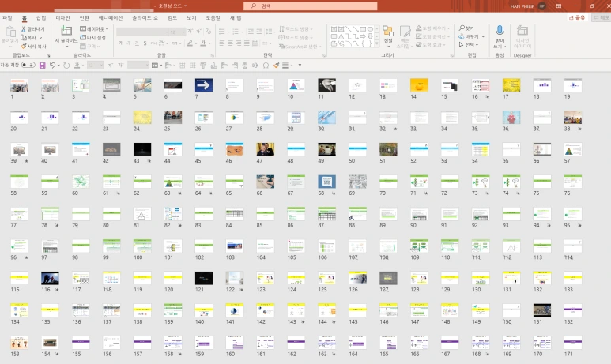The image size is (611, 364).
Task: Select slide 116 dark silhouette thumbnail
Action: point(51,278)
